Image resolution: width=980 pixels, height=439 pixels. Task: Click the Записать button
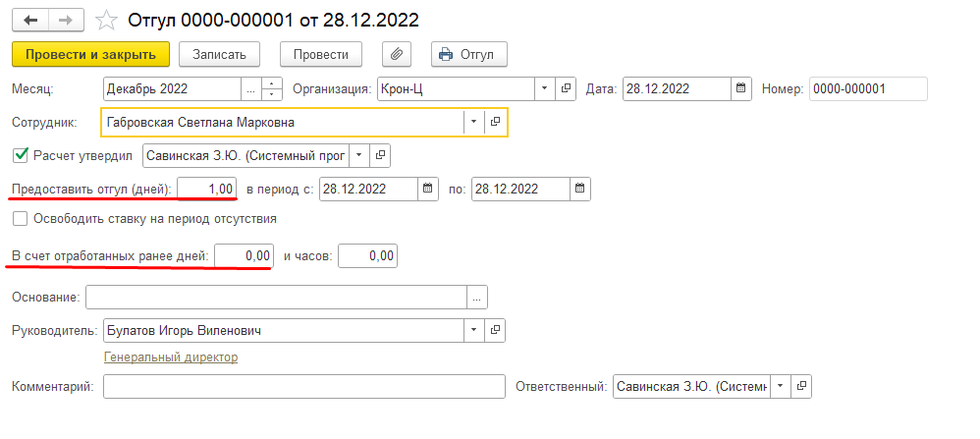[226, 53]
